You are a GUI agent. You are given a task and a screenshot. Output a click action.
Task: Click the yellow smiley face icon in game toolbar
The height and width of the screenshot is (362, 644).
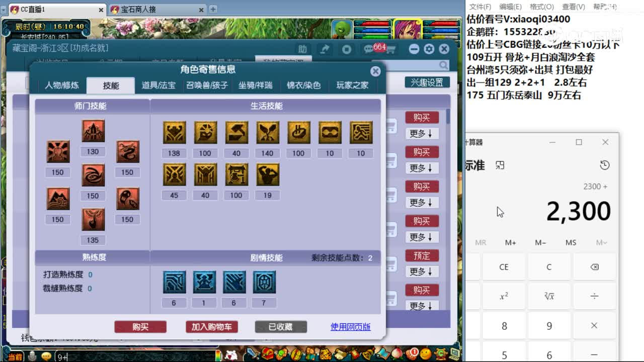[x=426, y=354]
